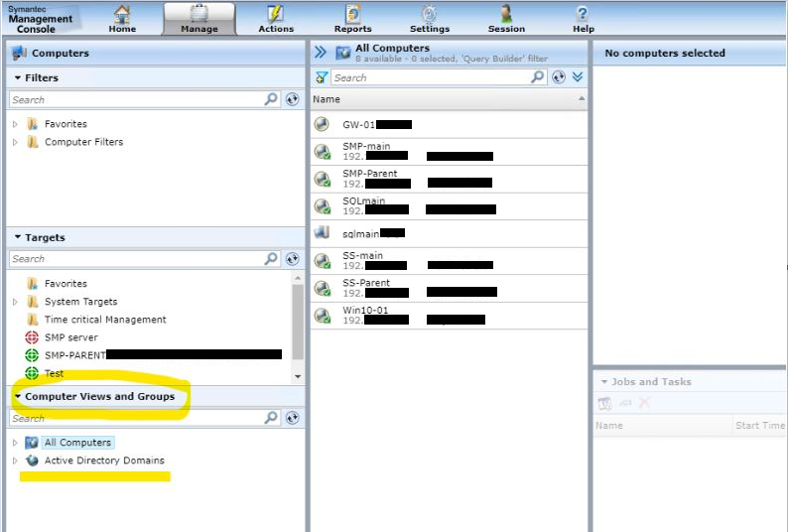Image resolution: width=788 pixels, height=532 pixels.
Task: Sort list by Name column header
Action: click(x=449, y=99)
